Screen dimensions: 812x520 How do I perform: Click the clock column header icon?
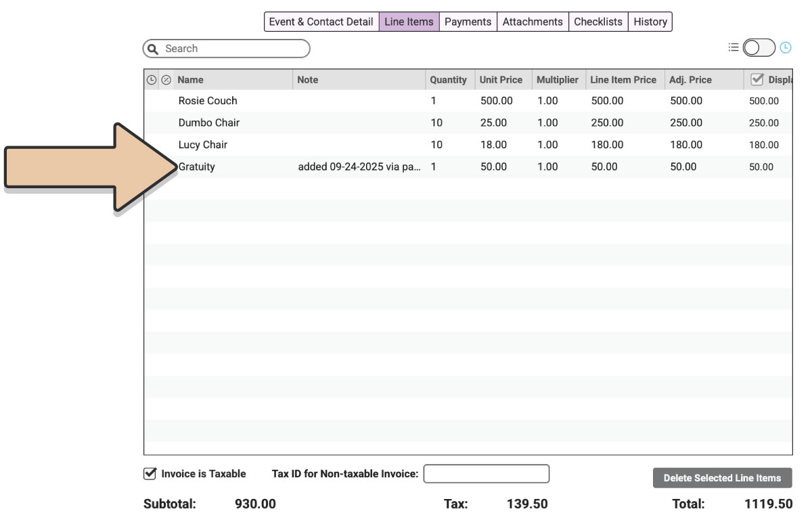[x=152, y=80]
